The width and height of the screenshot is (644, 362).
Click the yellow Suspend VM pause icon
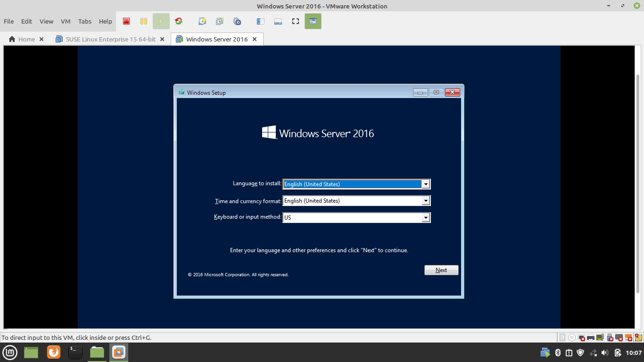point(144,21)
